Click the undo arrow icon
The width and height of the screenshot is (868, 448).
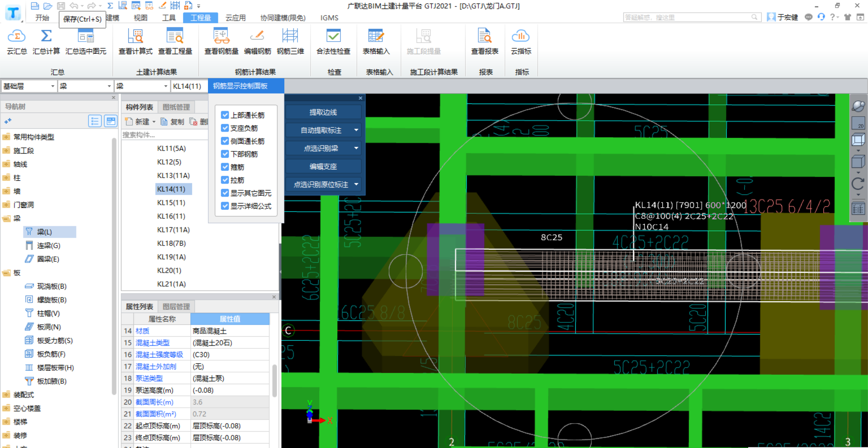tap(74, 6)
